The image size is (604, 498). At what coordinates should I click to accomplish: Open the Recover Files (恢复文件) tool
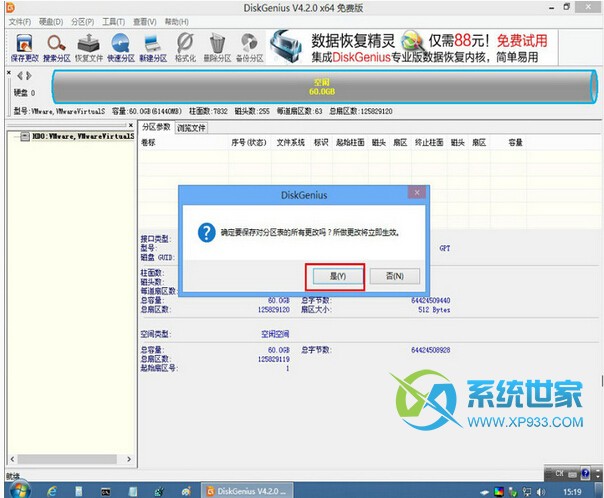(89, 48)
